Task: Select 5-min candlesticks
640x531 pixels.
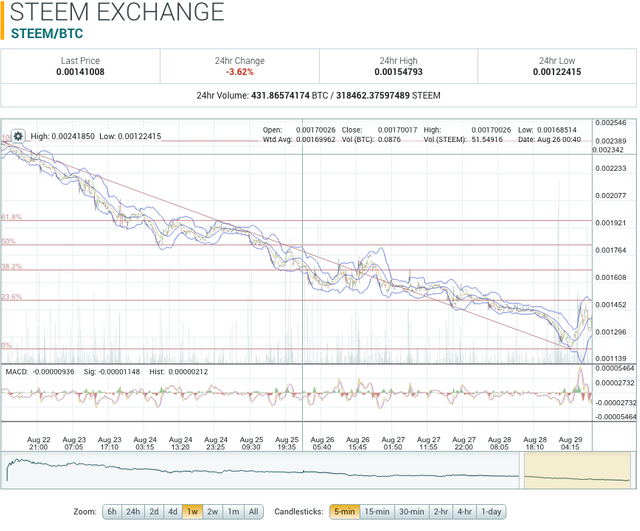Action: [344, 512]
